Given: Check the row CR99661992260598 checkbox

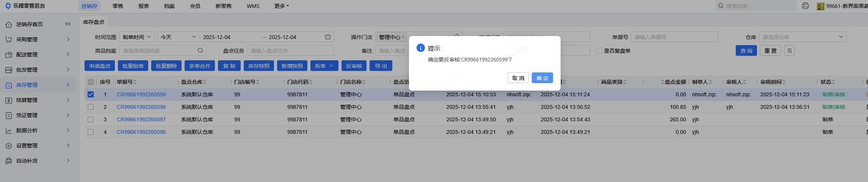Looking at the screenshot, I should [x=91, y=107].
